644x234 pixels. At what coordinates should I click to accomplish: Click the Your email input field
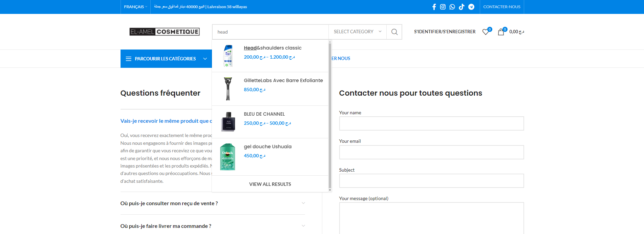(431, 152)
